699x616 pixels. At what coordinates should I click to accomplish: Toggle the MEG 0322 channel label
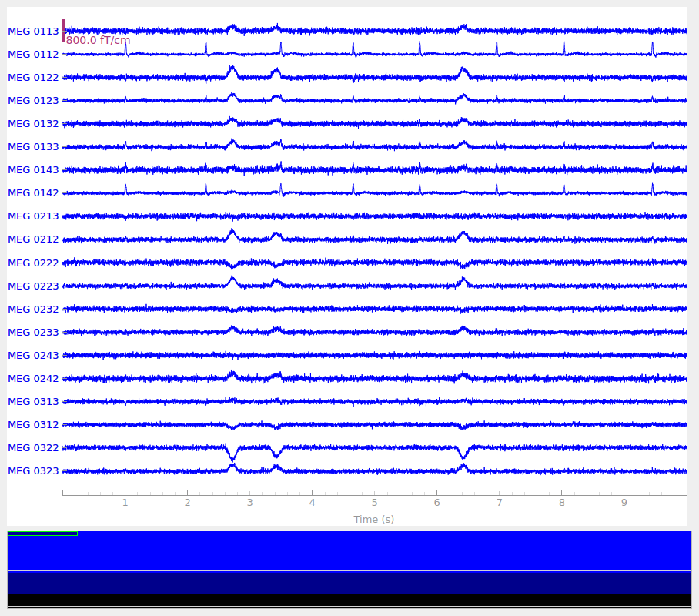point(33,448)
